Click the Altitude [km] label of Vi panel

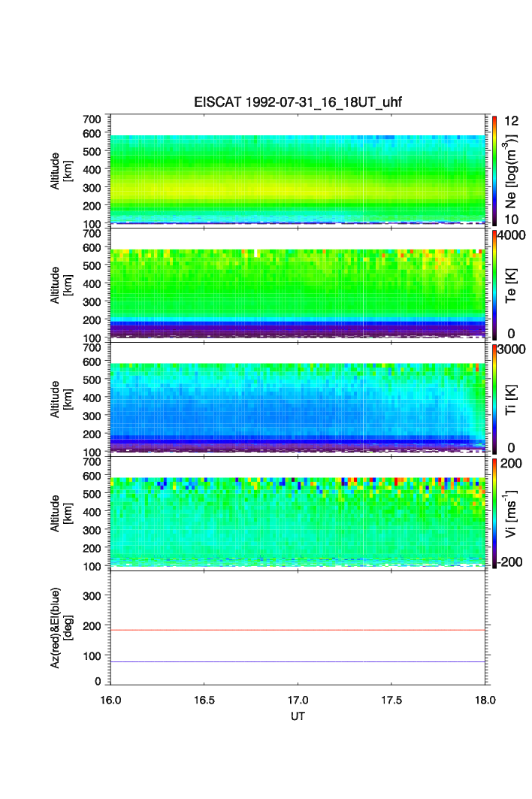click(61, 513)
